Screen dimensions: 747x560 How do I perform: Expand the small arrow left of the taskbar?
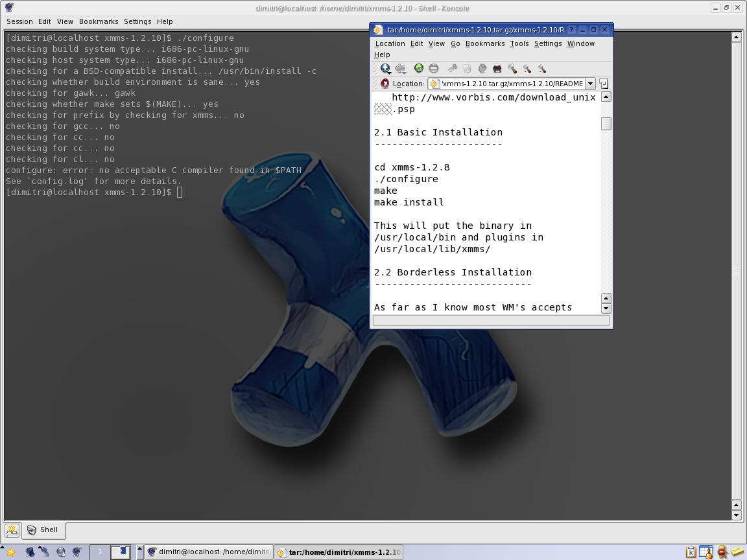pyautogui.click(x=139, y=552)
